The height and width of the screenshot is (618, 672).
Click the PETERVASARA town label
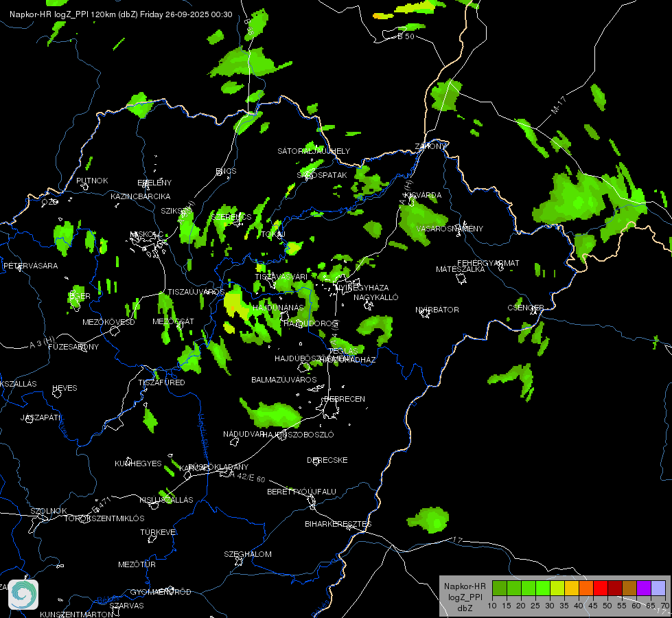pyautogui.click(x=30, y=266)
